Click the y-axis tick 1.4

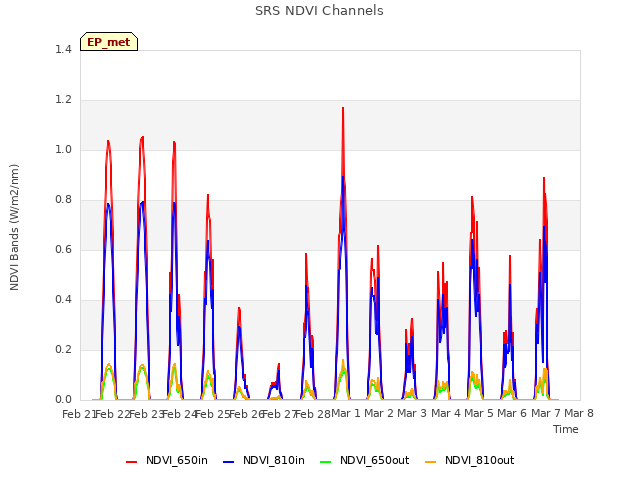[63, 49]
